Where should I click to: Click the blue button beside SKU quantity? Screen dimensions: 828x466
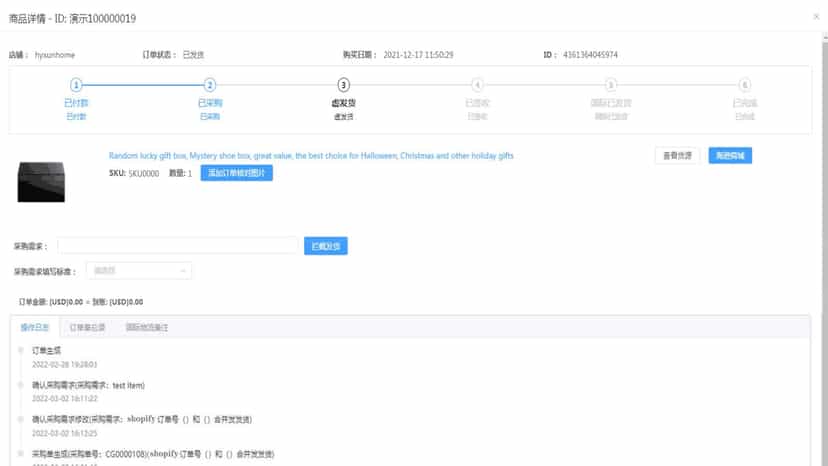coord(237,173)
